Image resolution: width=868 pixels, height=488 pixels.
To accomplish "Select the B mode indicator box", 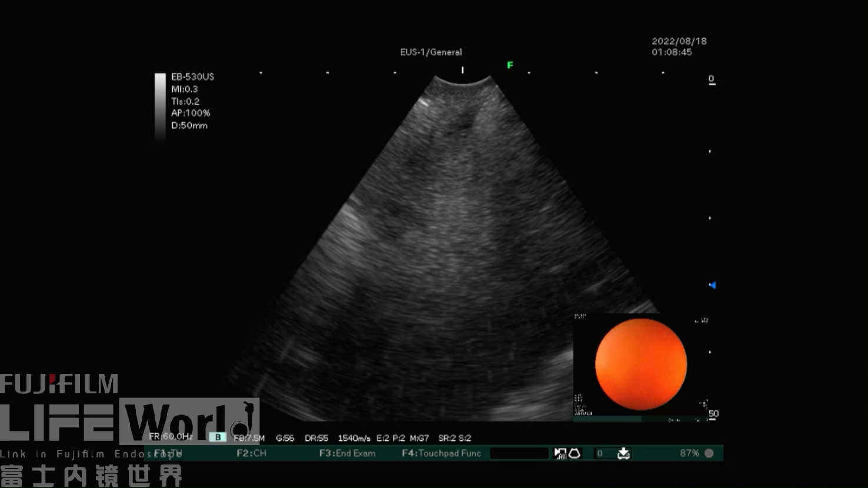I will point(218,437).
